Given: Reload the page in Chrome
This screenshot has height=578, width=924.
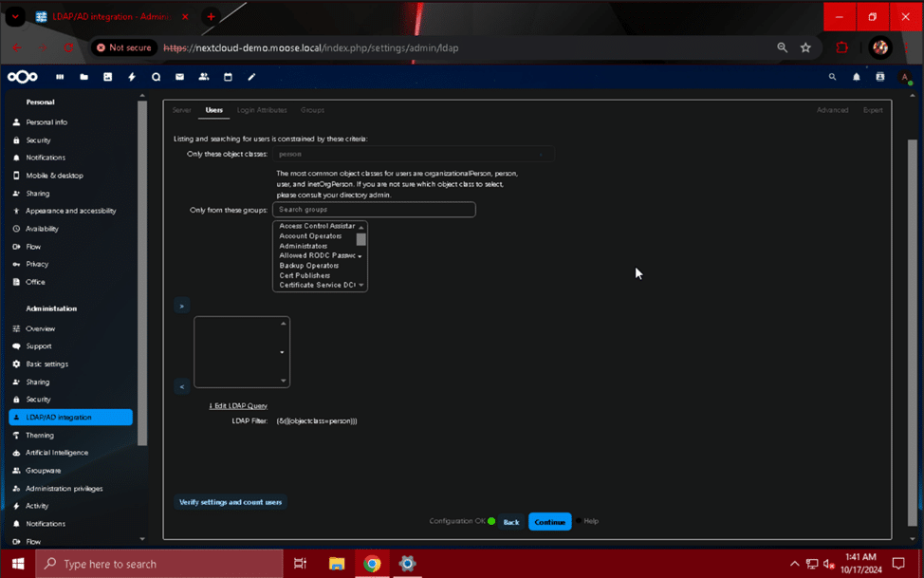Looking at the screenshot, I should [69, 47].
